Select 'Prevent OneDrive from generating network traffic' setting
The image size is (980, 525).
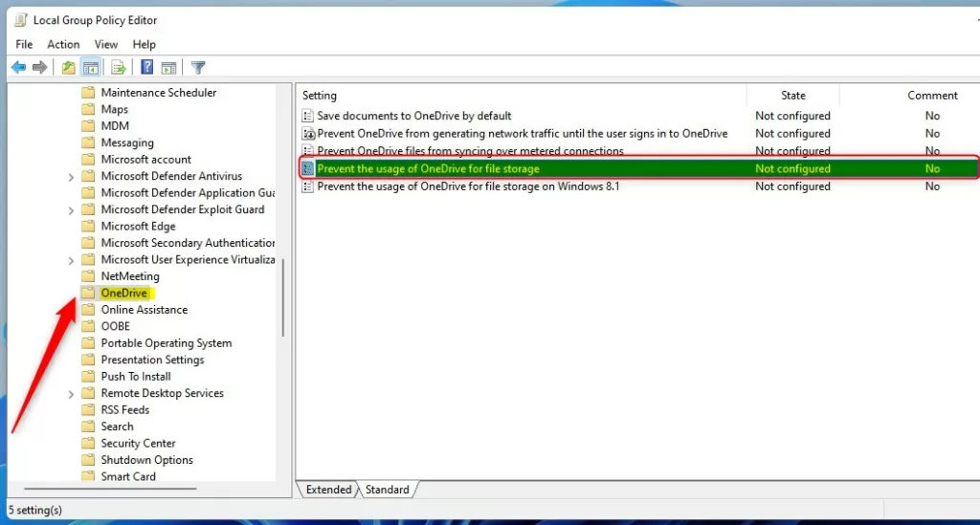click(x=522, y=134)
